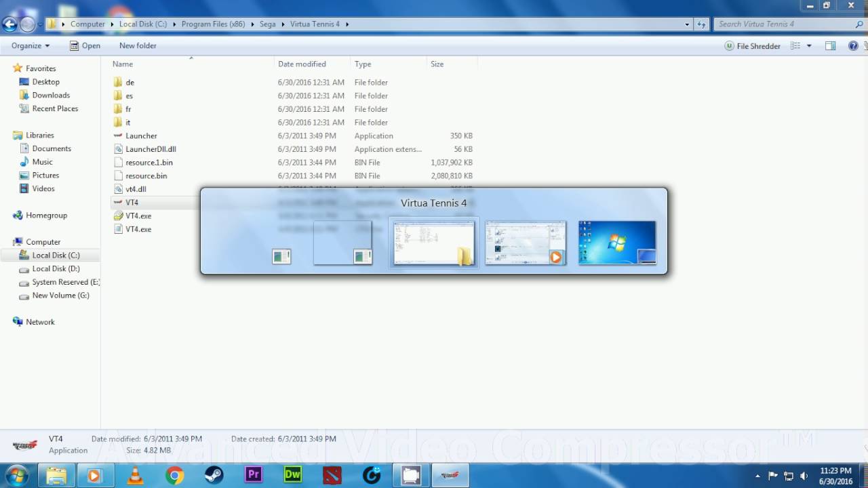Open the Organize dropdown menu
The image size is (868, 488).
(29, 45)
